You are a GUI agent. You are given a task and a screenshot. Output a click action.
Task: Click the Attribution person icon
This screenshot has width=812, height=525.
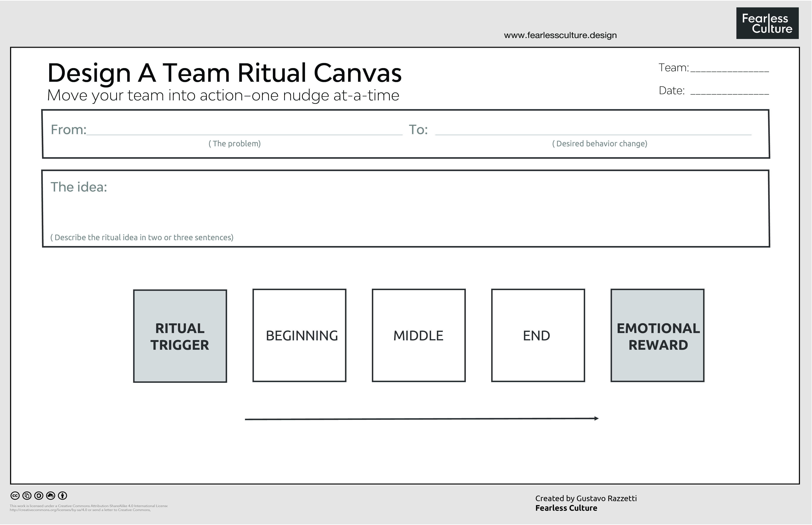(63, 496)
